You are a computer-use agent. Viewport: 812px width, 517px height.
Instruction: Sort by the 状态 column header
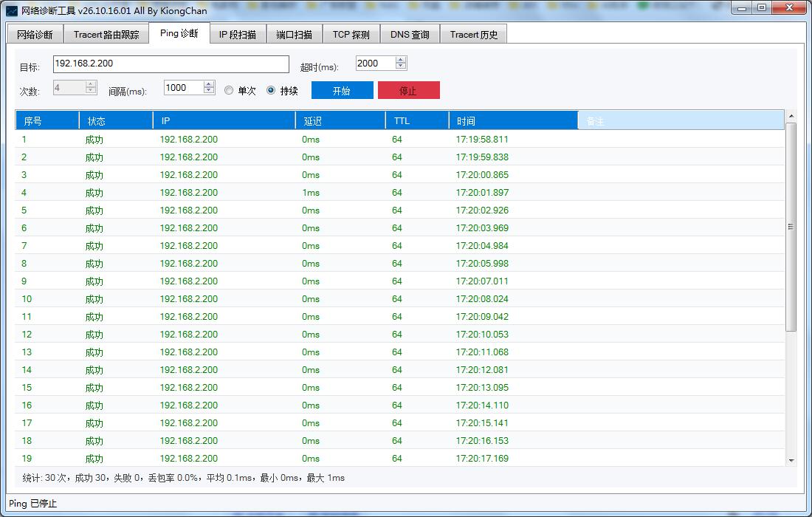pyautogui.click(x=116, y=120)
